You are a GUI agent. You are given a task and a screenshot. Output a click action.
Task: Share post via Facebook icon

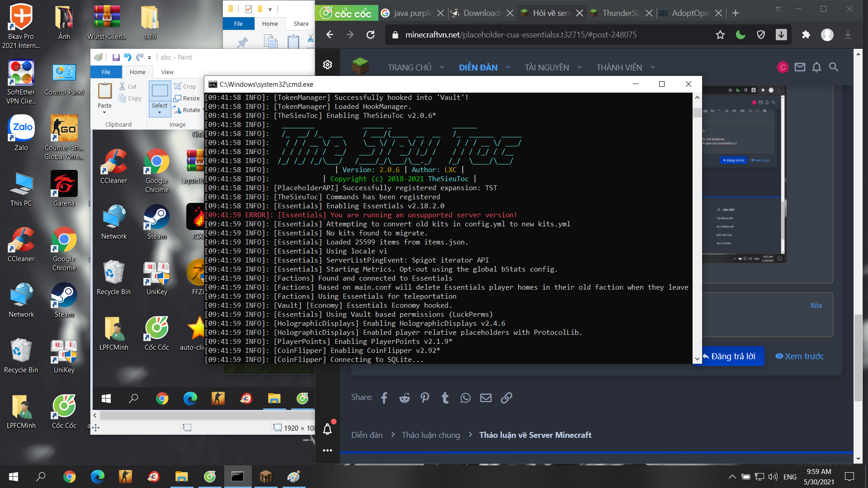384,398
